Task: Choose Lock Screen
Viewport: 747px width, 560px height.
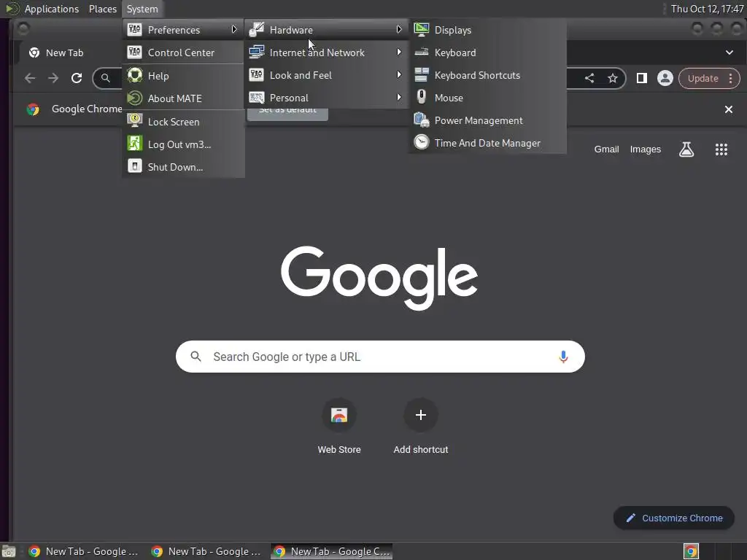Action: [183, 122]
